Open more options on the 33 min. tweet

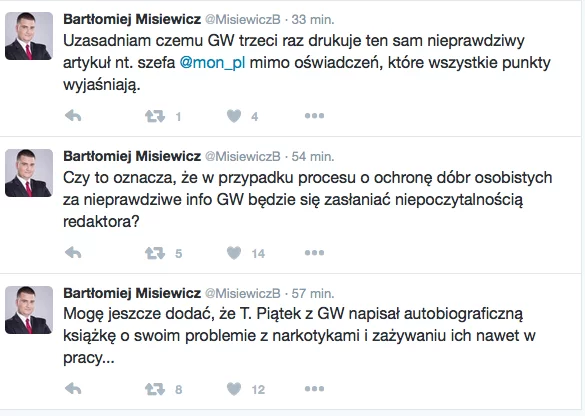(314, 116)
